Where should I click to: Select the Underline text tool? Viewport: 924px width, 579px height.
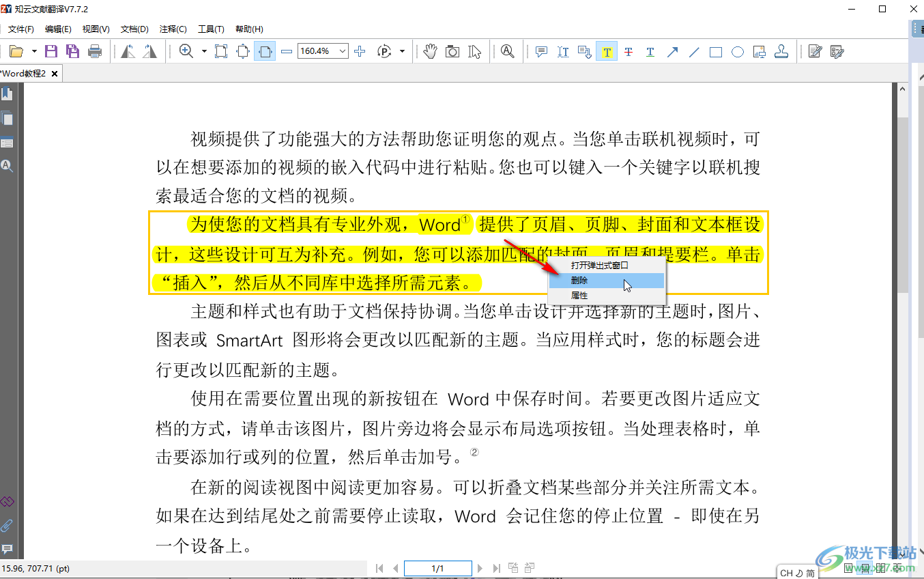click(x=650, y=51)
